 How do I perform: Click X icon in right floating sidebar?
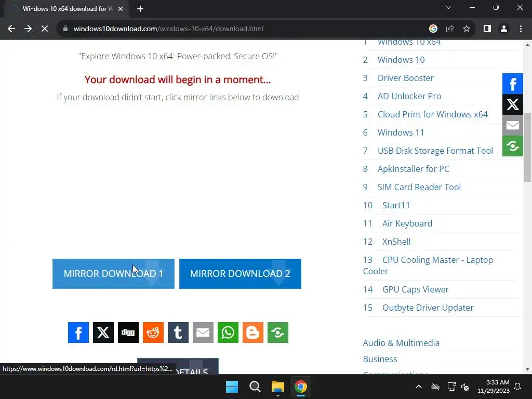pos(513,104)
